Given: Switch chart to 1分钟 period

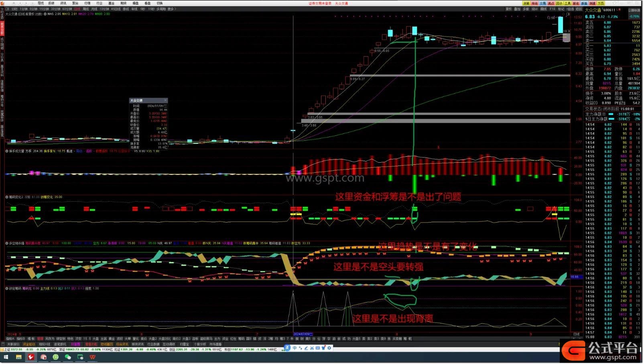Looking at the screenshot, I should 24,9.
